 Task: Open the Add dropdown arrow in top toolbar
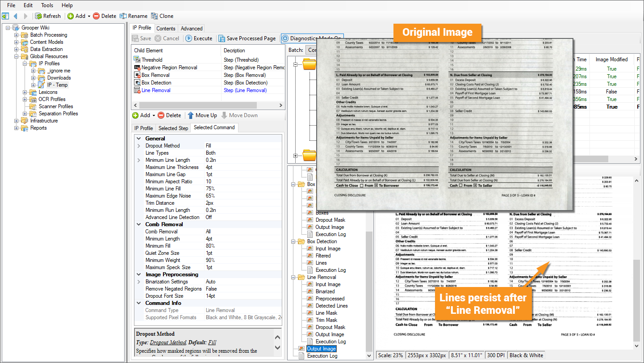tap(89, 16)
